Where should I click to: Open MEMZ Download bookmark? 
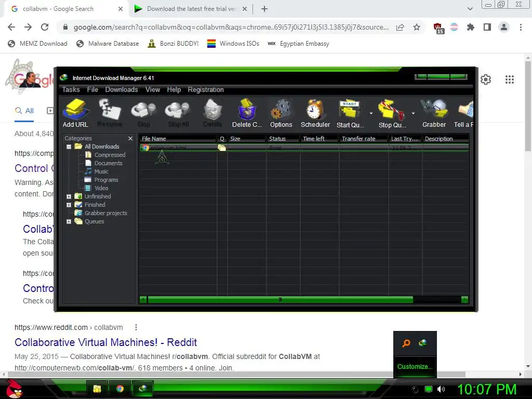(x=37, y=44)
